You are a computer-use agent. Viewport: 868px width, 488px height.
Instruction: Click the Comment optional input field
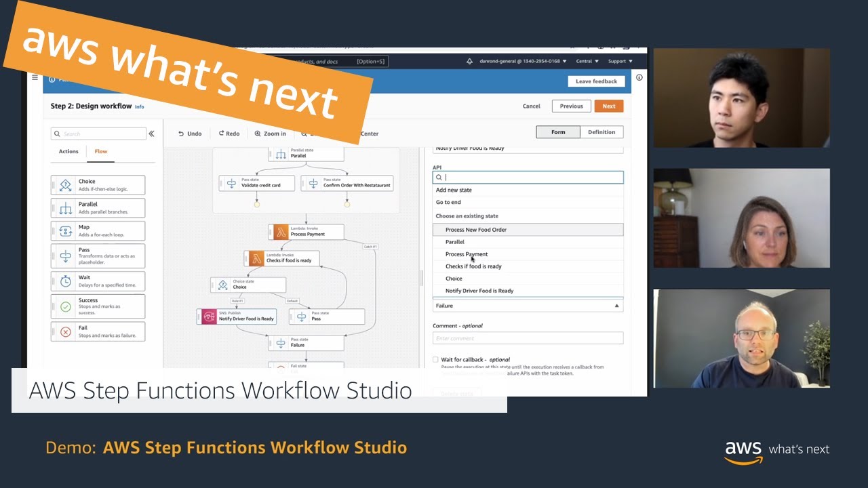pos(528,338)
